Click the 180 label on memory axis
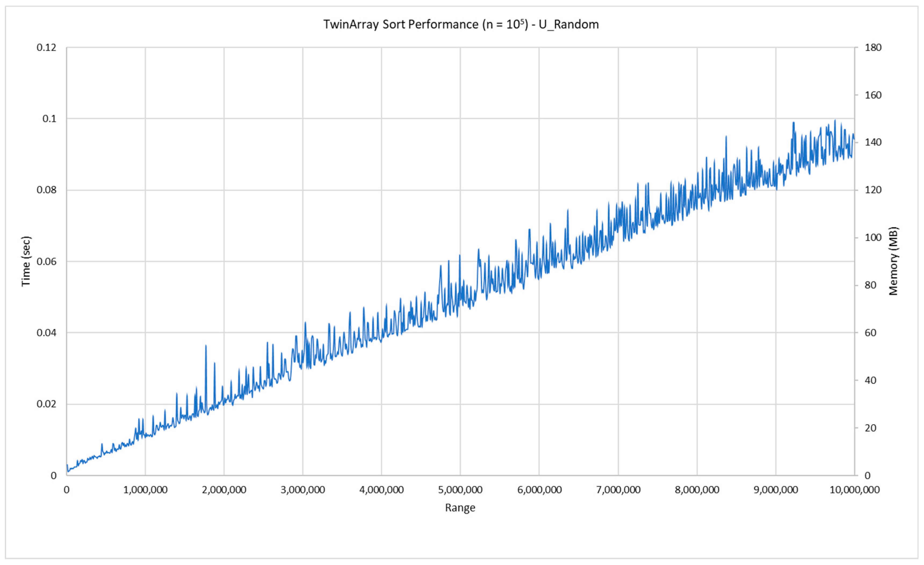Image resolution: width=924 pixels, height=565 pixels. pyautogui.click(x=873, y=48)
